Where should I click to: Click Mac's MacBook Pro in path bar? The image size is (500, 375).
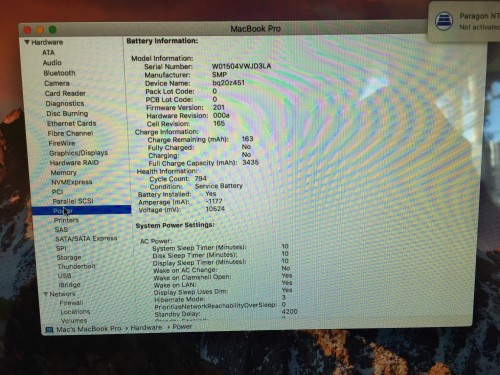click(89, 329)
